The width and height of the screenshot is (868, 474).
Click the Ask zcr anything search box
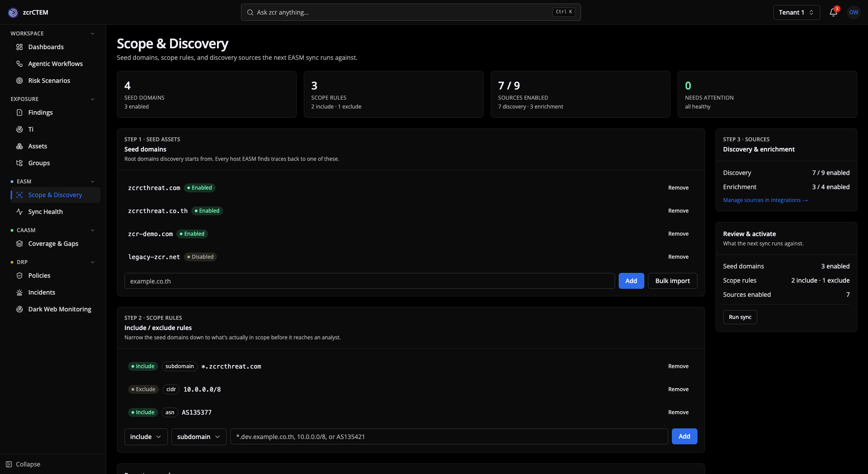click(x=411, y=12)
